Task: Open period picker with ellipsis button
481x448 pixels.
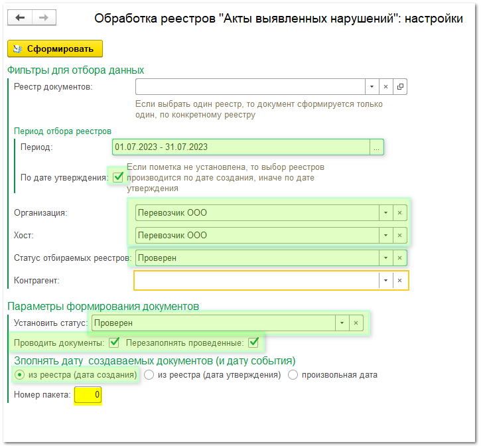Action: click(377, 147)
